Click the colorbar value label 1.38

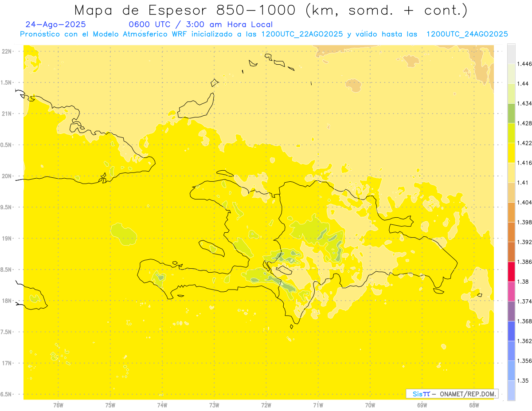pyautogui.click(x=523, y=282)
